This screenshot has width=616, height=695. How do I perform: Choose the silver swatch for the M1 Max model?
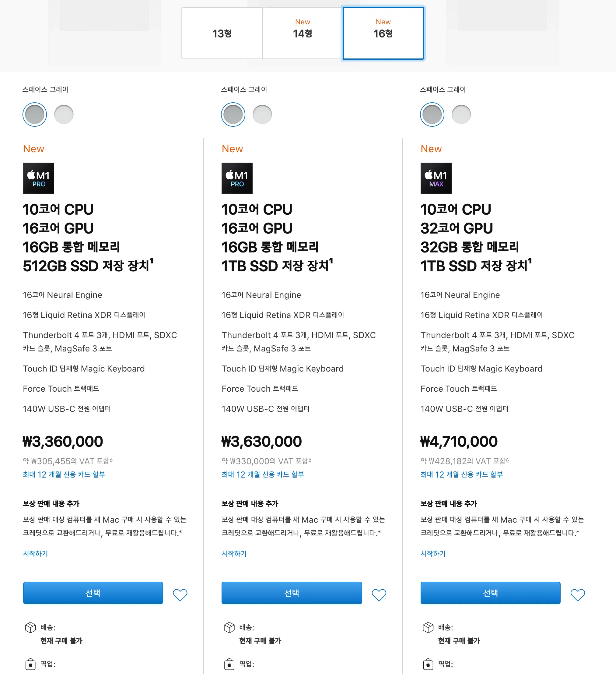tap(461, 114)
